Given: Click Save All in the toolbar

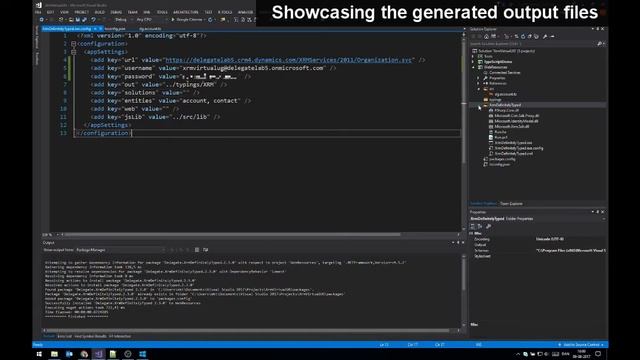Looking at the screenshot, I should click(84, 20).
